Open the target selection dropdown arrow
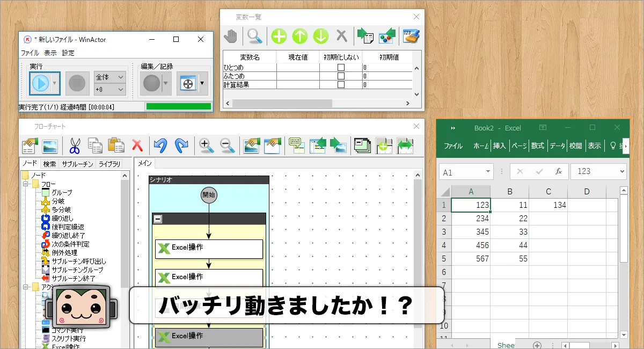 pyautogui.click(x=203, y=83)
